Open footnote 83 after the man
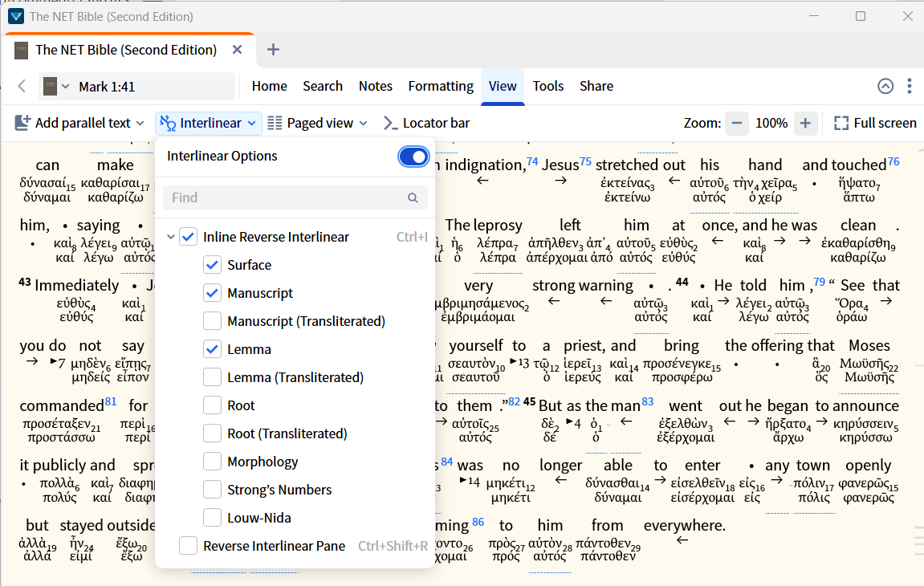Viewport: 924px width, 586px height. [648, 401]
